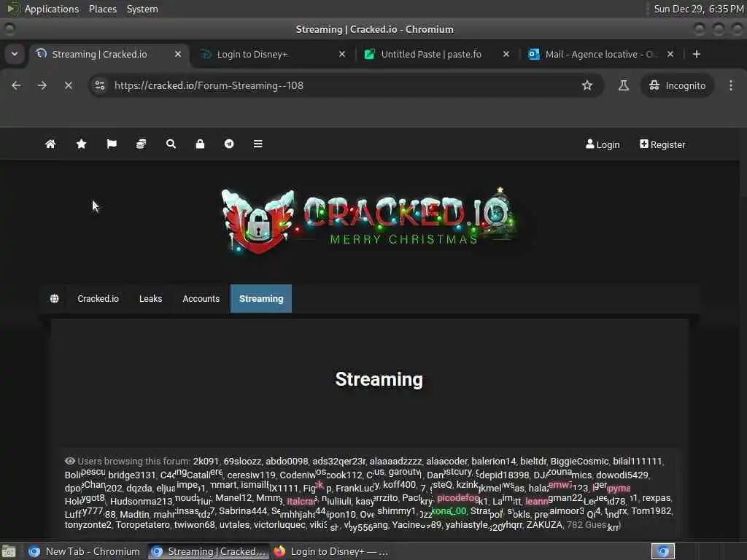Click the Cracked.io Merry Christmas logo
This screenshot has height=560, width=747.
tap(370, 220)
